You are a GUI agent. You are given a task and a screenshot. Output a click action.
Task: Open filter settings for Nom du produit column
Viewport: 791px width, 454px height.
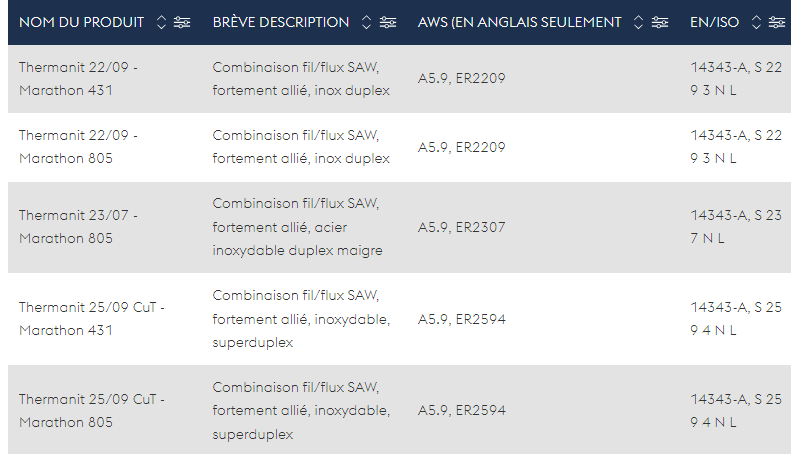(x=182, y=22)
